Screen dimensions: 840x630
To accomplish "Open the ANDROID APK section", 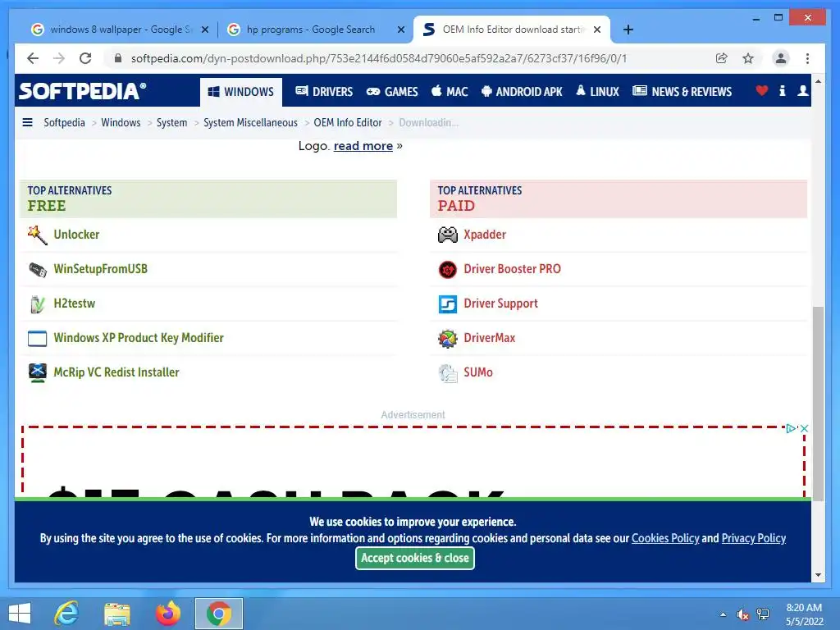I will (522, 92).
